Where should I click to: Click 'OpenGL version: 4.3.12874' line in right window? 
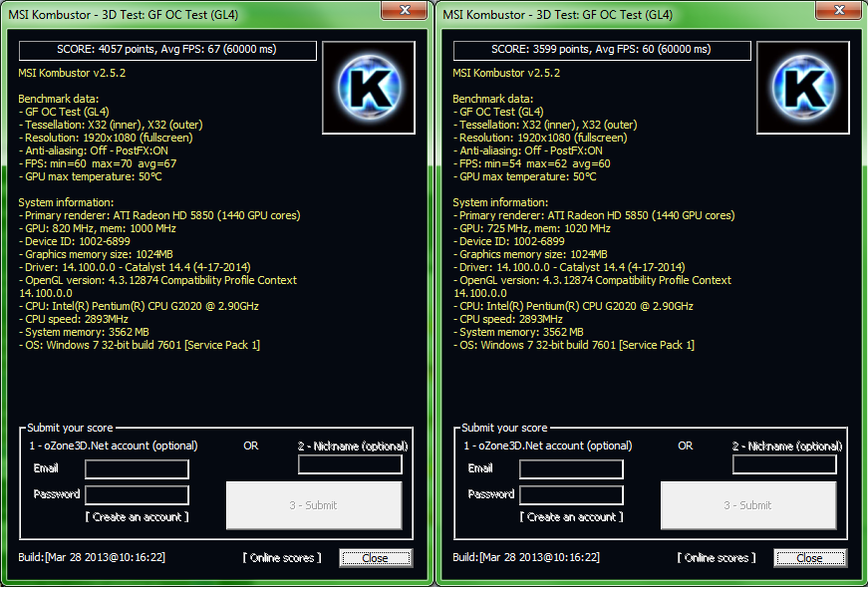(592, 281)
